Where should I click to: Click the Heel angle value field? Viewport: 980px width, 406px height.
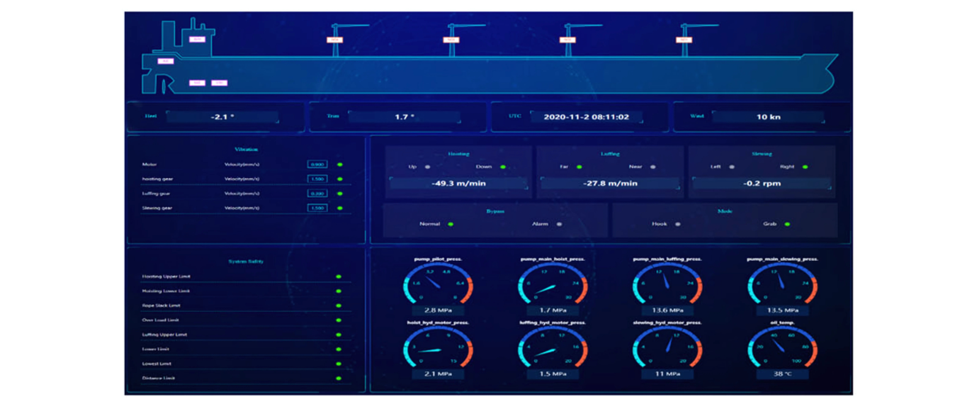tap(222, 117)
